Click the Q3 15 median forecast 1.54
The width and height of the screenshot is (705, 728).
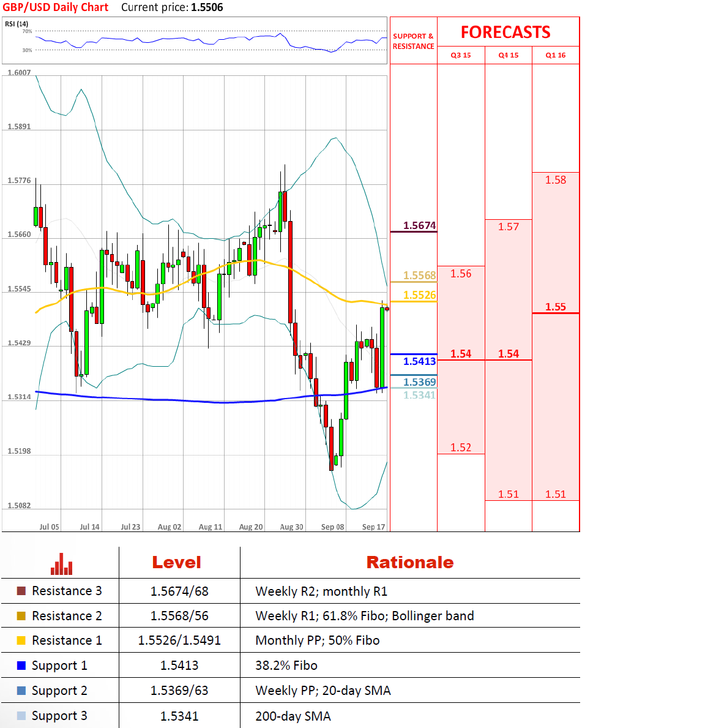pyautogui.click(x=461, y=354)
